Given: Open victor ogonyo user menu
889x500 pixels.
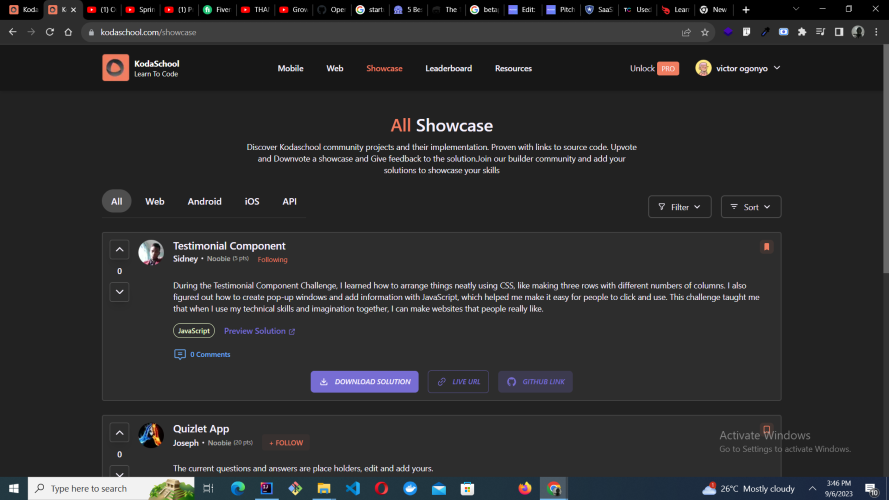Looking at the screenshot, I should 738,68.
